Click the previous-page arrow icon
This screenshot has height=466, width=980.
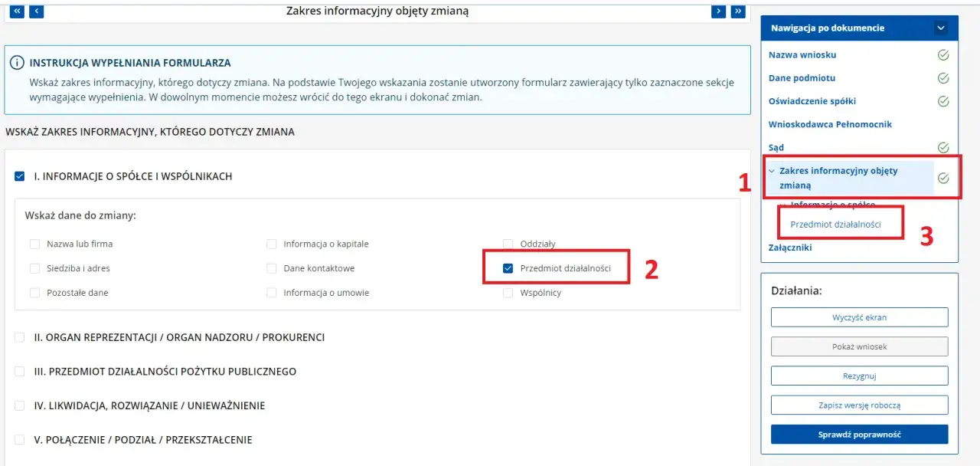36,11
